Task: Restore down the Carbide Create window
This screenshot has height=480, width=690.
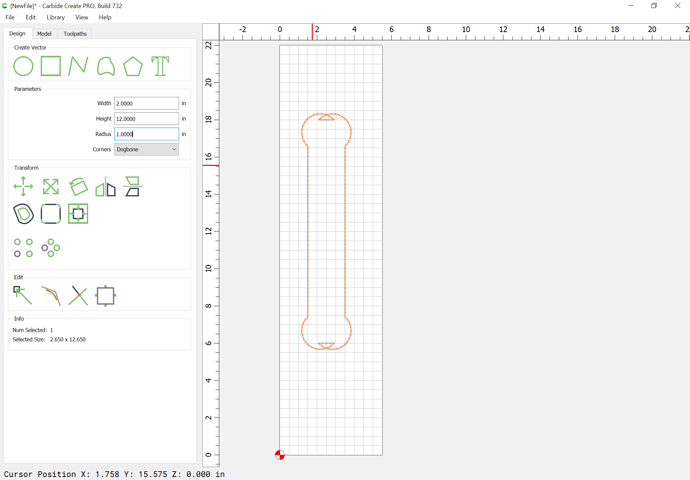Action: pos(654,6)
